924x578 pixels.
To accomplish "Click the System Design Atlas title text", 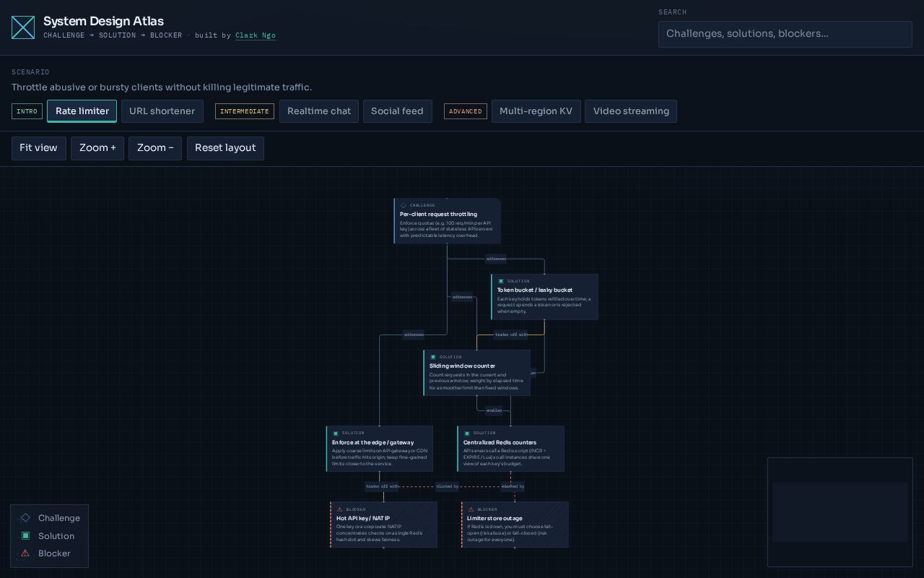I will point(104,21).
